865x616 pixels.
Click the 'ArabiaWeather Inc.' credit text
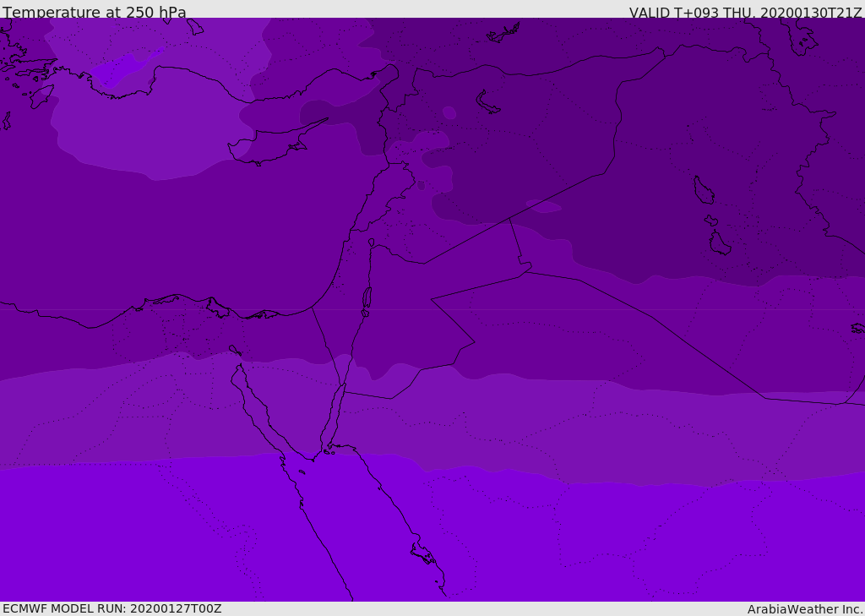805,609
